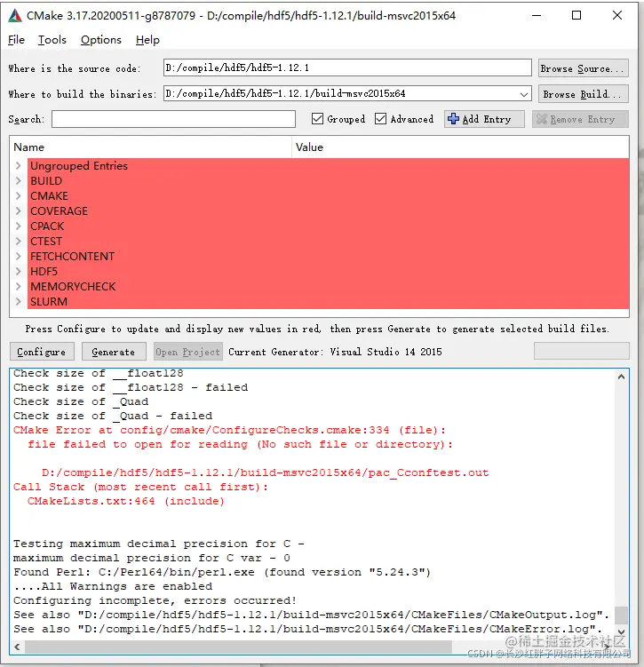Select the SLURM row
Viewport: 644px width, 667px height.
click(328, 302)
